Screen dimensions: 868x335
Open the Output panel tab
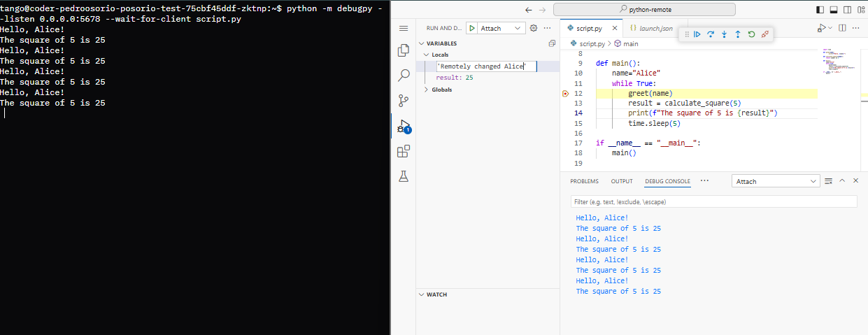click(622, 181)
